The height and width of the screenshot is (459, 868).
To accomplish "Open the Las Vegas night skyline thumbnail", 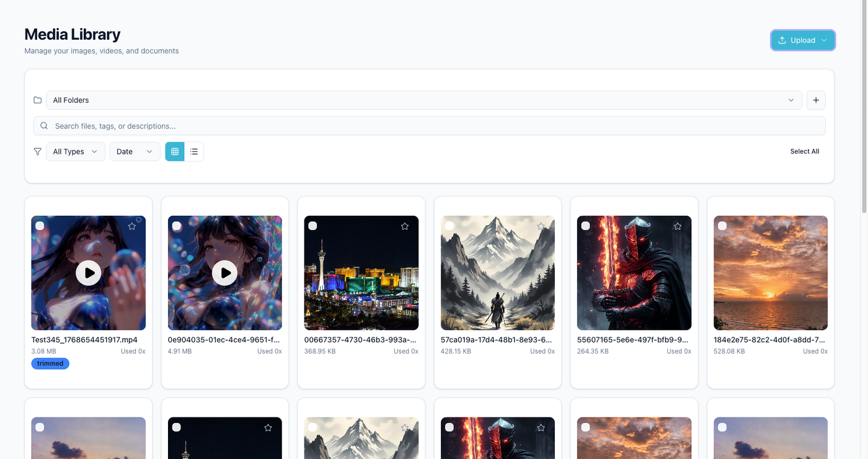I will [x=361, y=273].
